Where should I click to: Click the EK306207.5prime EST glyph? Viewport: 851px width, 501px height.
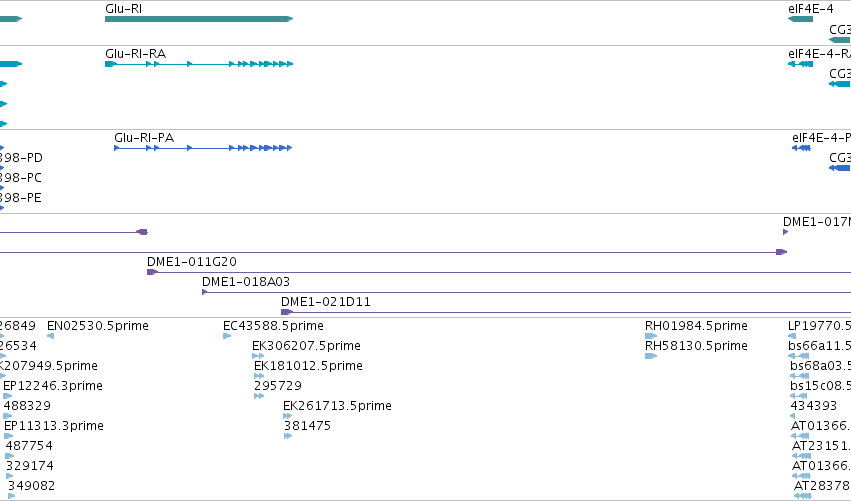pos(258,356)
